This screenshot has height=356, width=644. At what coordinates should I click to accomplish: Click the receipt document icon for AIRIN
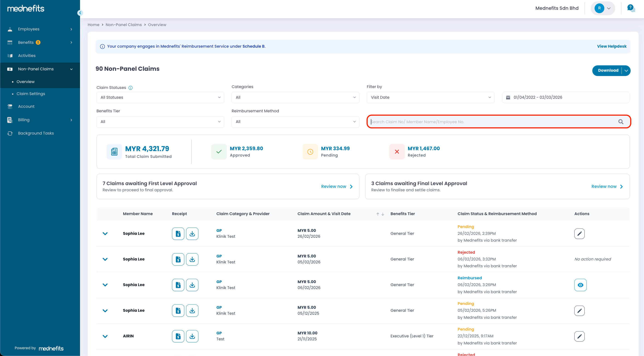tap(178, 336)
